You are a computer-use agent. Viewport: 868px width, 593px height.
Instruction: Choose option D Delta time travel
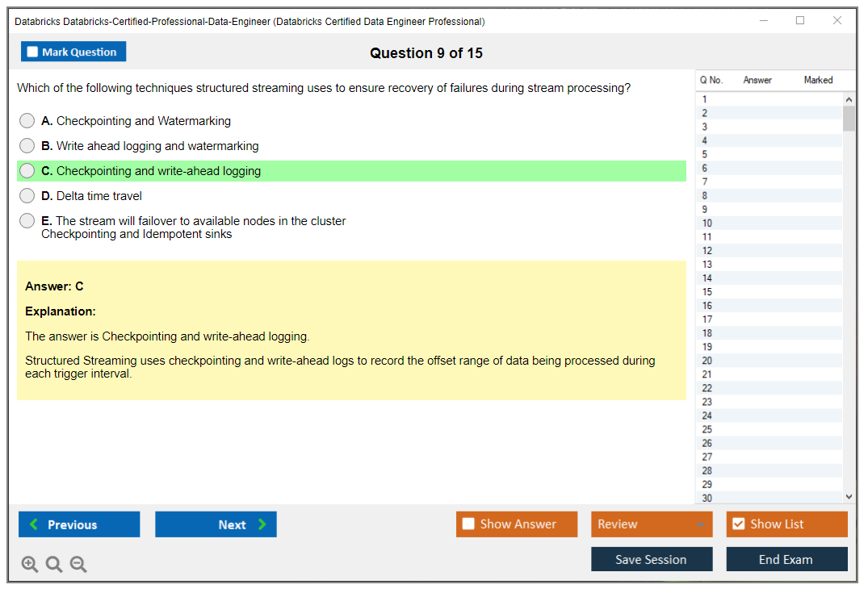(x=27, y=196)
